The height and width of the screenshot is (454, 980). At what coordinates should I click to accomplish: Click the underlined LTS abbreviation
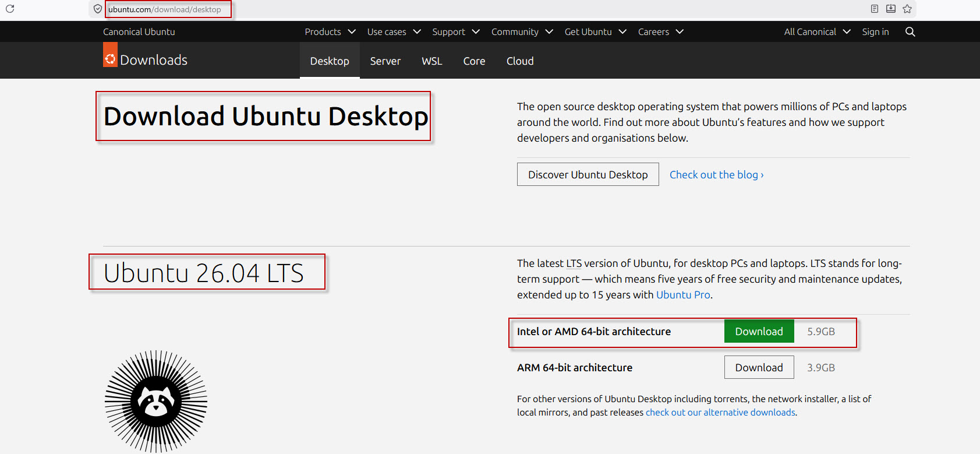pyautogui.click(x=574, y=263)
